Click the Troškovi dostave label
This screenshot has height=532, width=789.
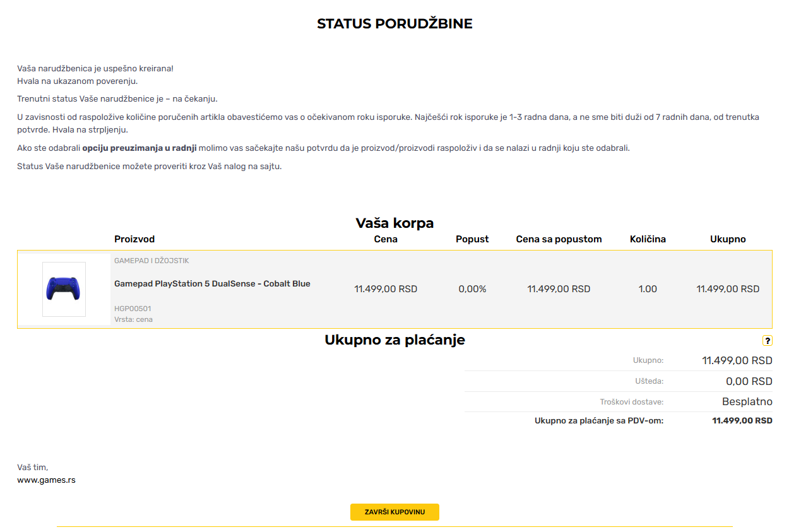tap(631, 402)
